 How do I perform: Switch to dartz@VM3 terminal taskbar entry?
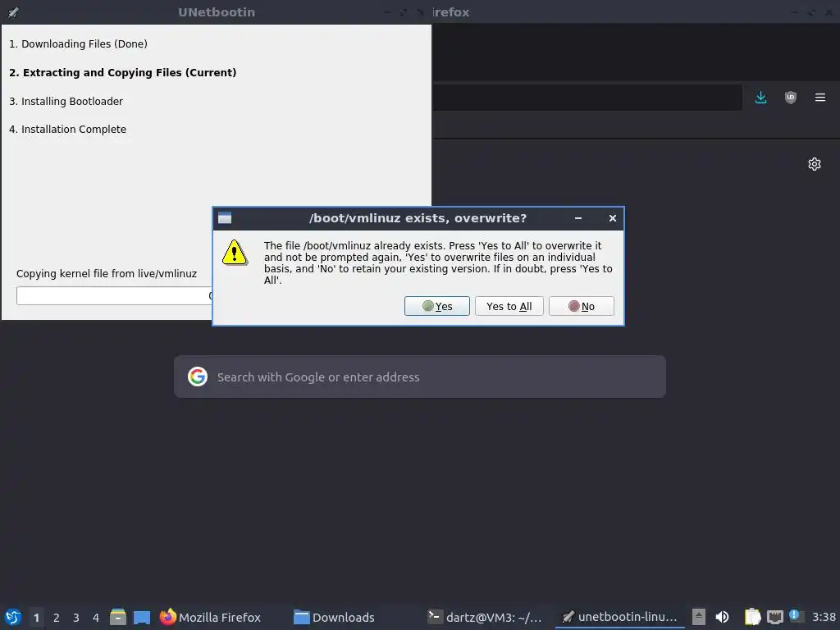[485, 617]
